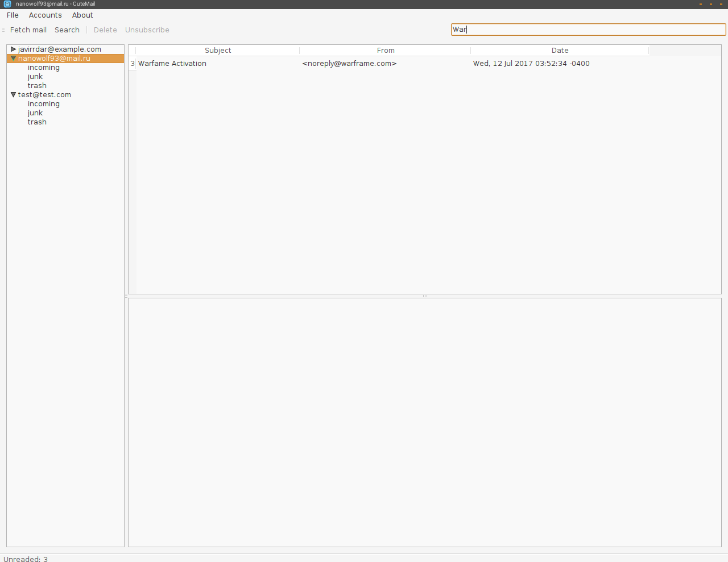Collapse the test@test.com account

(14, 95)
